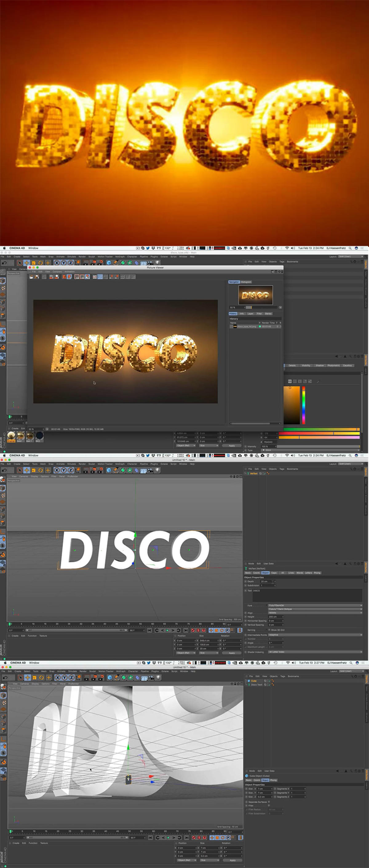The width and height of the screenshot is (369, 868).
Task: Open the Size dropdown in the Cube scene coordinates
Action: tap(209, 860)
